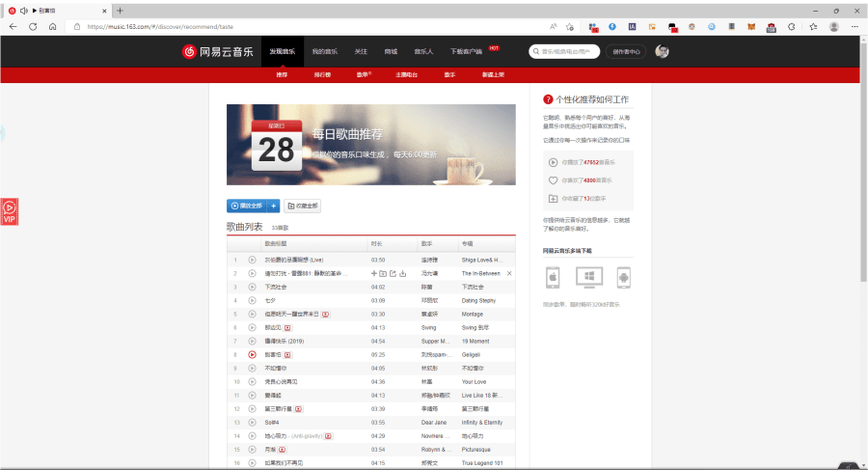Open the 商城 tab
Screen dimensions: 868x470
[391, 51]
